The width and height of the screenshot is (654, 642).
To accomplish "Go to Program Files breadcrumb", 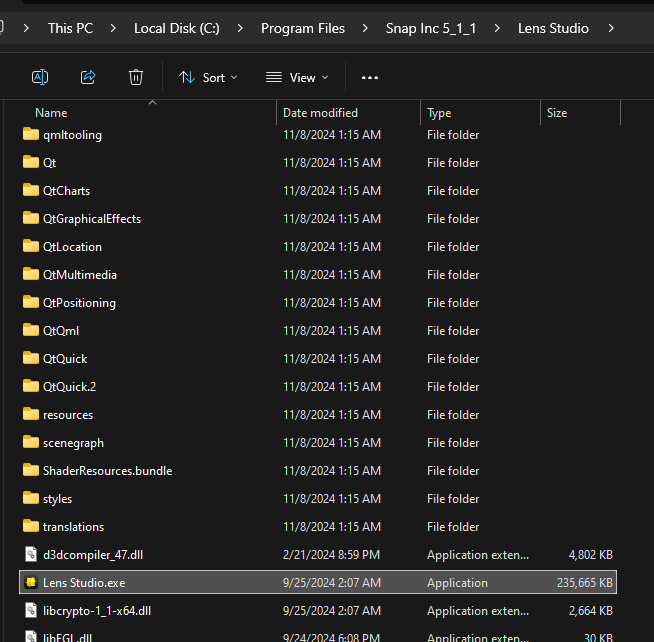I will point(303,28).
